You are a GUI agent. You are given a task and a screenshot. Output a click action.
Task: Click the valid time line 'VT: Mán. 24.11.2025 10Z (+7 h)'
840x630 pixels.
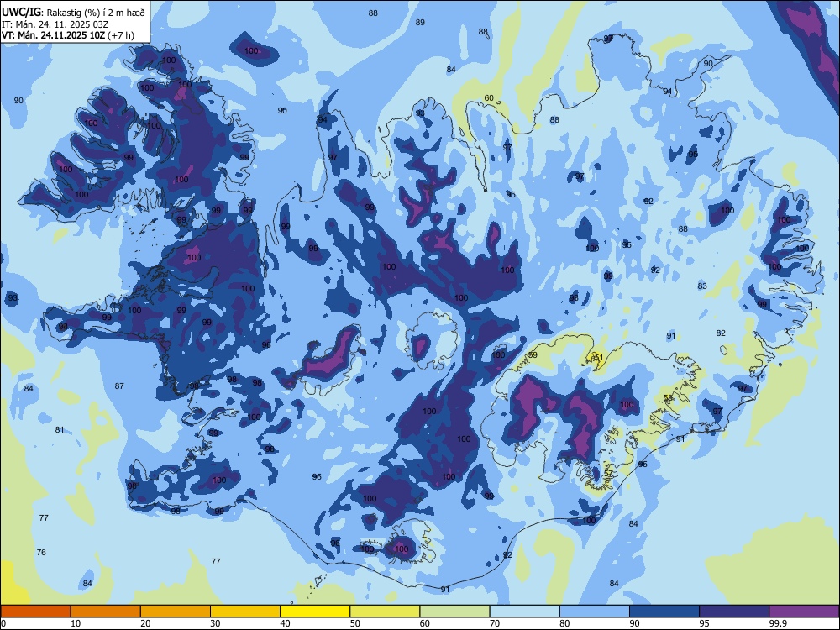(x=68, y=35)
